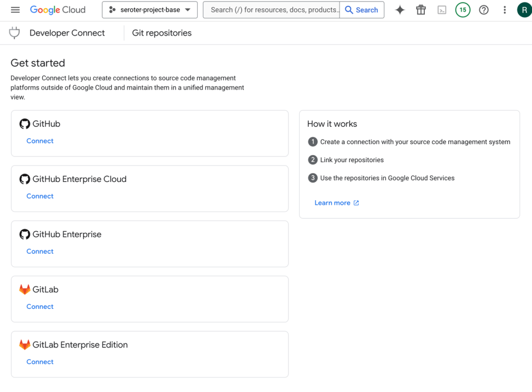Select the Git repositories tab

tap(162, 33)
